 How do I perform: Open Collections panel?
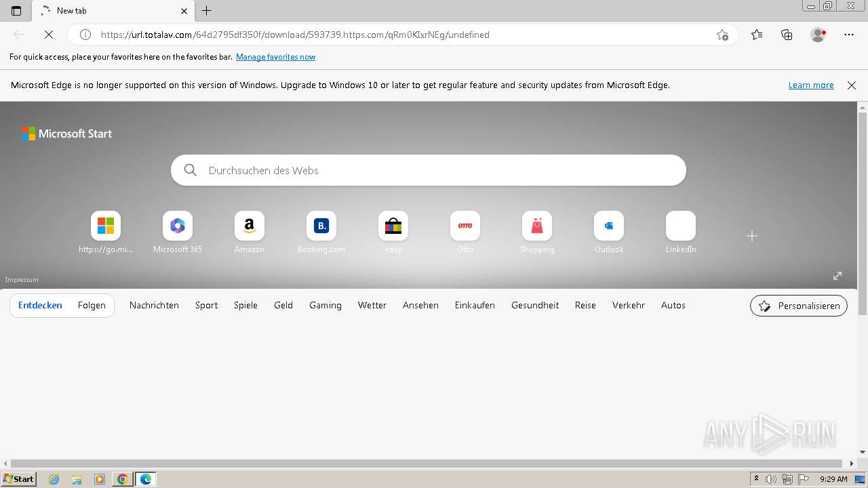pyautogui.click(x=787, y=35)
